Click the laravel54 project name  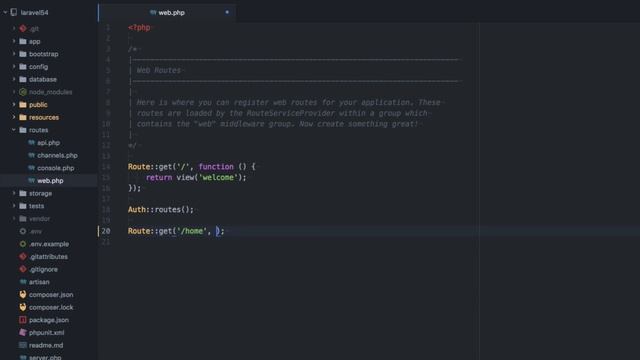click(34, 12)
